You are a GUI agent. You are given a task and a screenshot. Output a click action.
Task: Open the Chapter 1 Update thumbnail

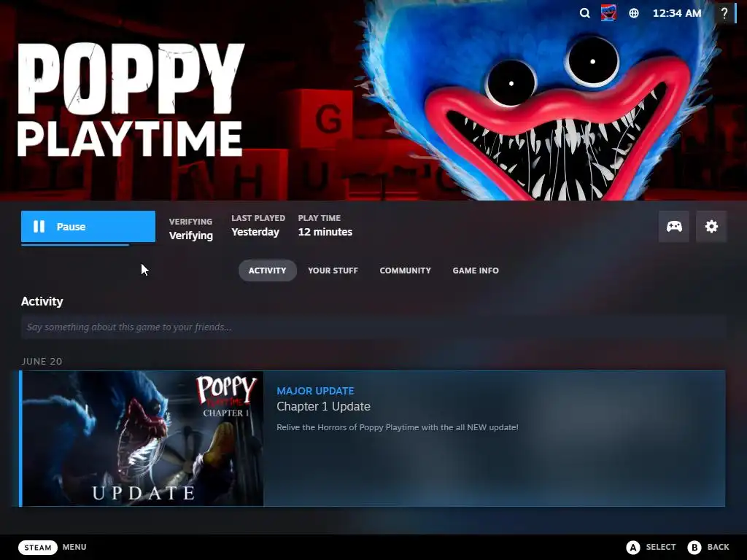142,438
